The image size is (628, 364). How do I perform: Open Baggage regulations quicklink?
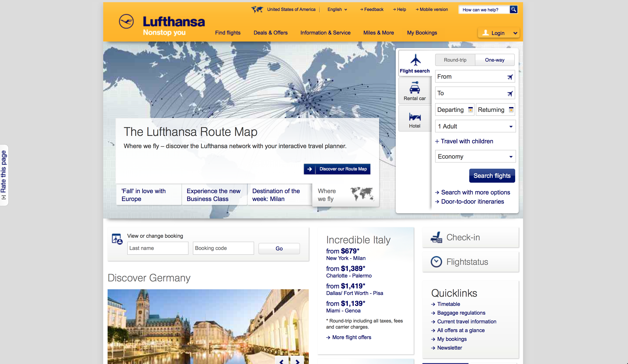[458, 313]
